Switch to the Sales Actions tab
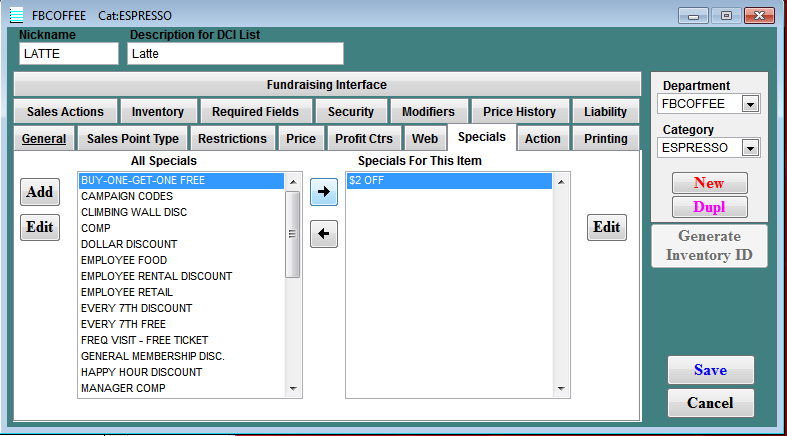The width and height of the screenshot is (787, 436). [65, 111]
